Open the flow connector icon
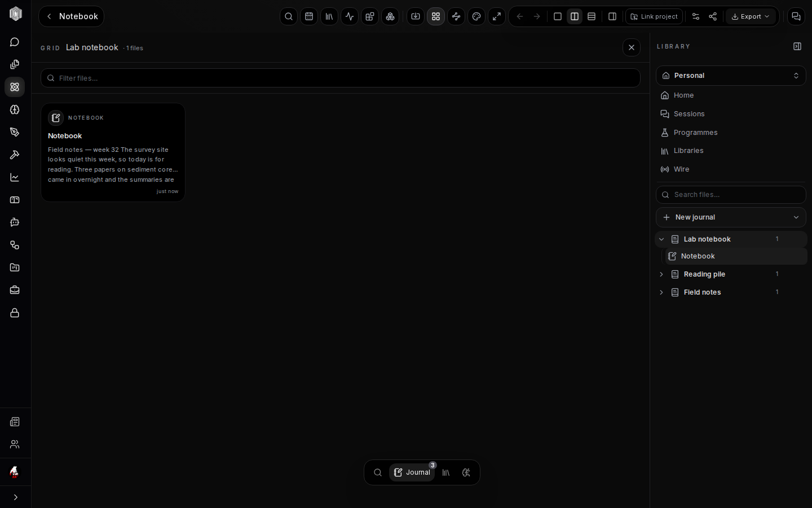The image size is (812, 508). pyautogui.click(x=456, y=16)
